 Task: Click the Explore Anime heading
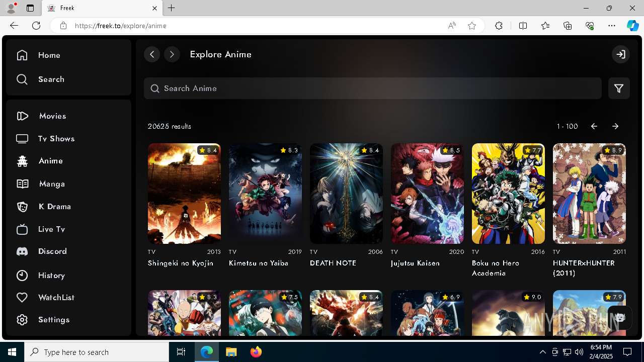(220, 54)
